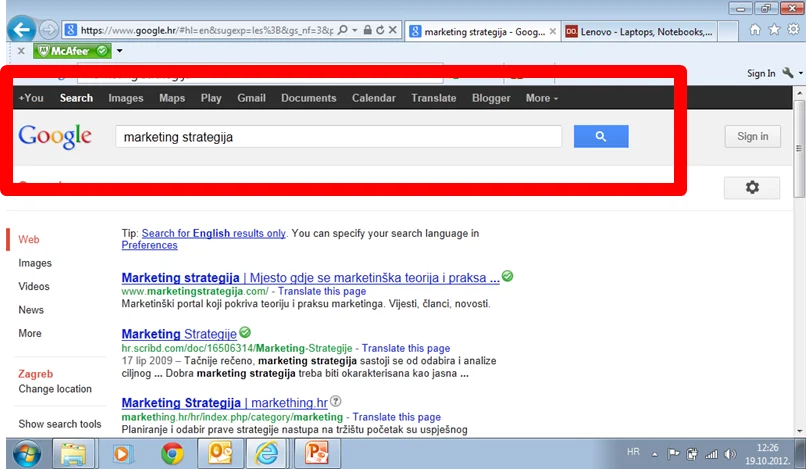Click the McAfee SiteAdvisor button
Image resolution: width=806 pixels, height=469 pixels.
[x=72, y=50]
